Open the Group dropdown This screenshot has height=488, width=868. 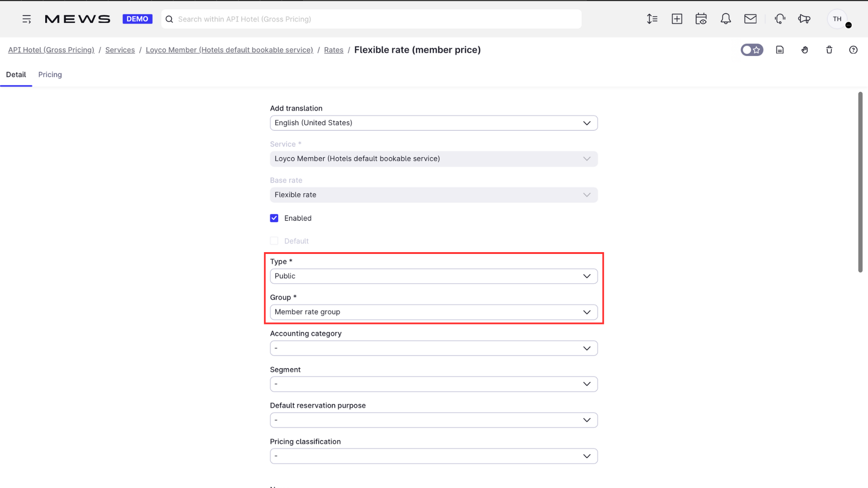(x=434, y=312)
